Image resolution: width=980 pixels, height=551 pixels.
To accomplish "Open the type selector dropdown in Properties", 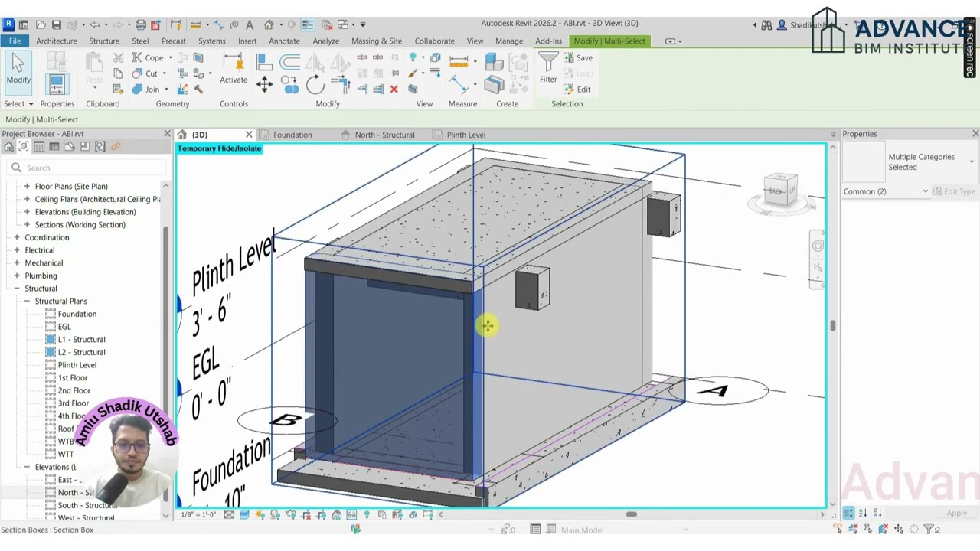I will (x=972, y=161).
